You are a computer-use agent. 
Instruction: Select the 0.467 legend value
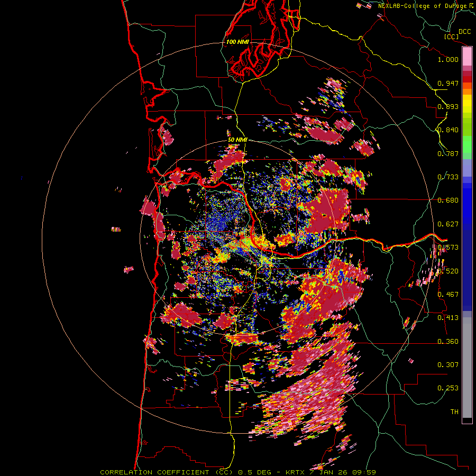448,295
